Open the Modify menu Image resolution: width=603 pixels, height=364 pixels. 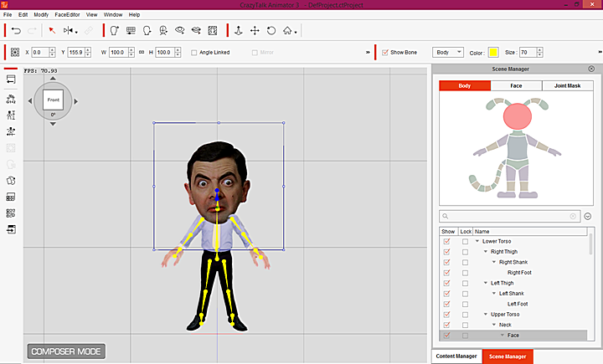[41, 14]
